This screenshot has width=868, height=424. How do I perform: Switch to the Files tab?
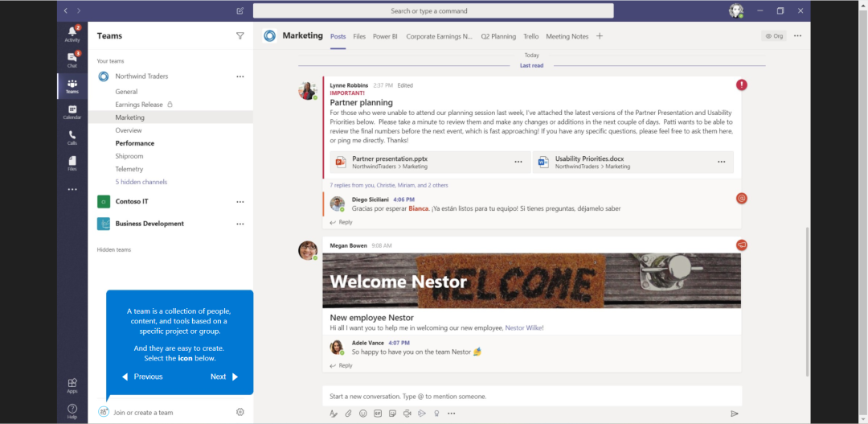[x=359, y=36]
